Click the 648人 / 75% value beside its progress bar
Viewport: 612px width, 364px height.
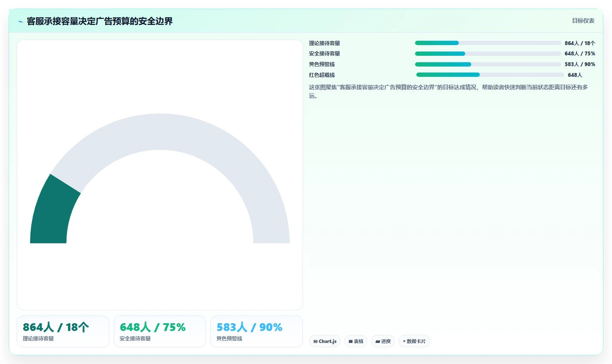coord(580,54)
